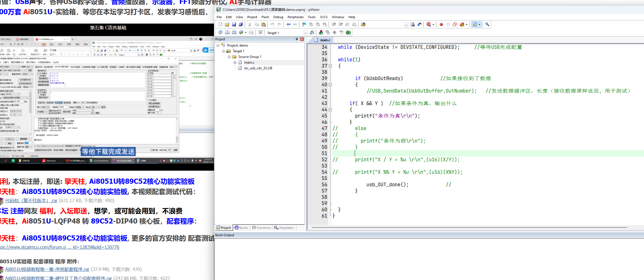
Task: Open the find text dropdown in toolbar
Action: point(406,25)
